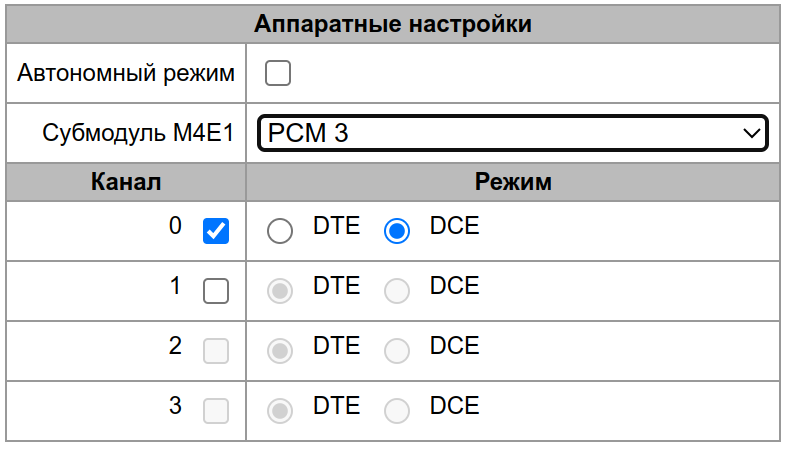Click the Режим column header

512,182
